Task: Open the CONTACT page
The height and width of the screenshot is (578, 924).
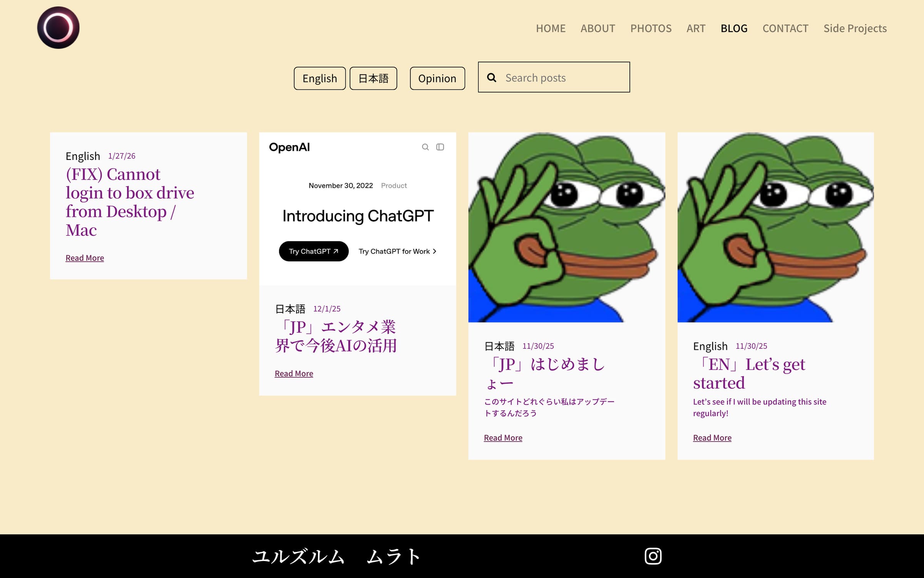Action: (x=785, y=28)
